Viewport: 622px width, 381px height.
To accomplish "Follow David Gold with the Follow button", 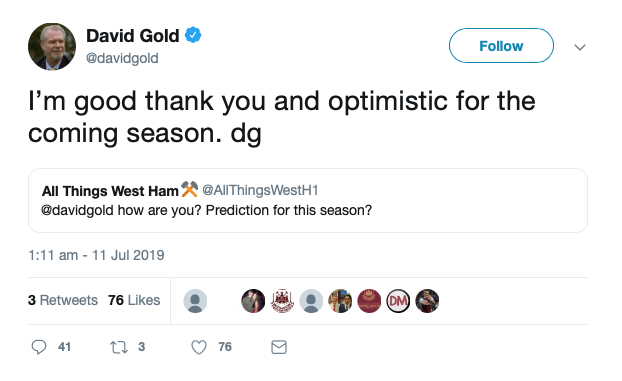I will point(501,46).
